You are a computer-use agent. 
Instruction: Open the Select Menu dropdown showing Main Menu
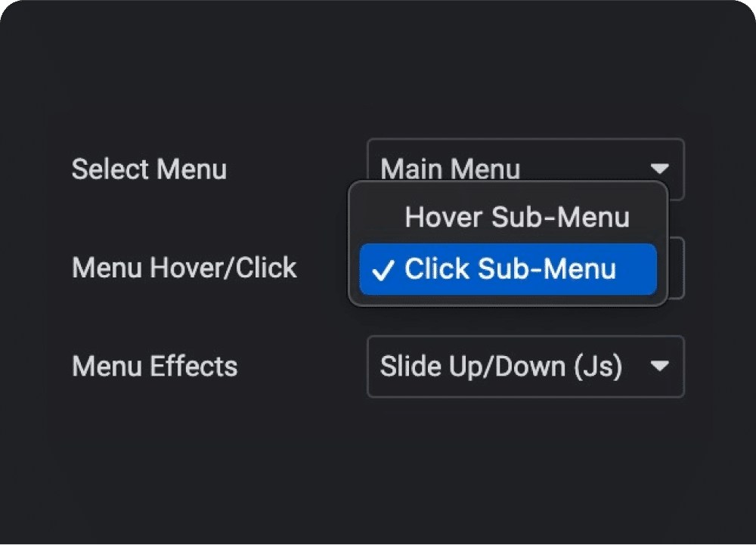coord(525,169)
